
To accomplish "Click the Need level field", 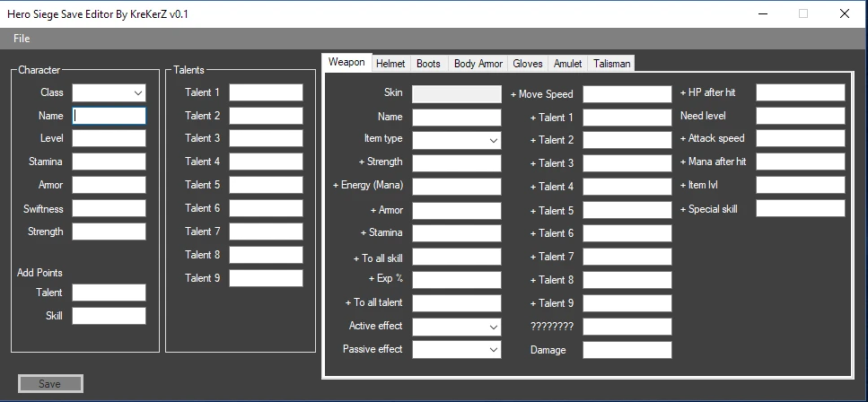I will coord(801,116).
